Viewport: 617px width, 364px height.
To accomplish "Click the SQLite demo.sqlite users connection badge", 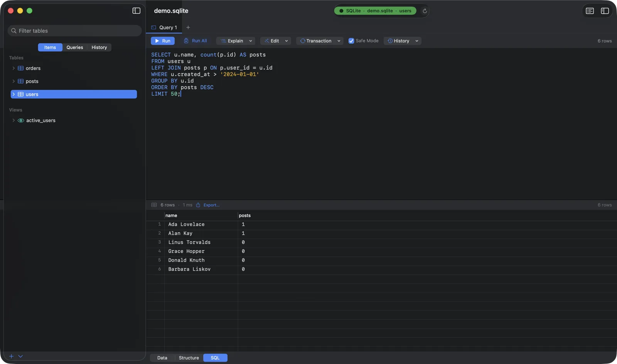I will pos(375,11).
